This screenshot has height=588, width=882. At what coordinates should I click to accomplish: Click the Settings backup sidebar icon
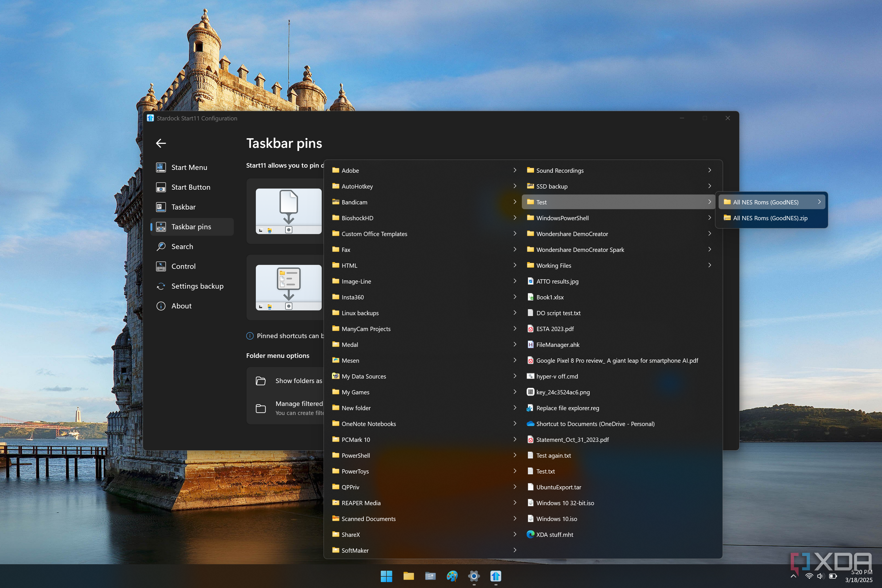161,286
